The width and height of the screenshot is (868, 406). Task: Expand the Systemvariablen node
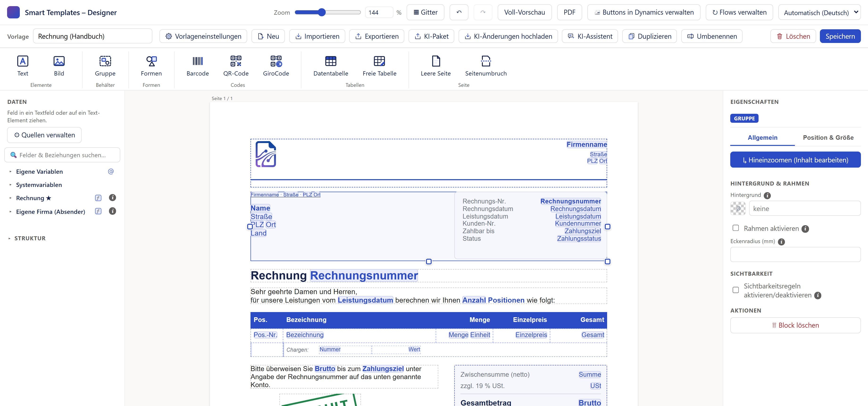click(x=10, y=185)
